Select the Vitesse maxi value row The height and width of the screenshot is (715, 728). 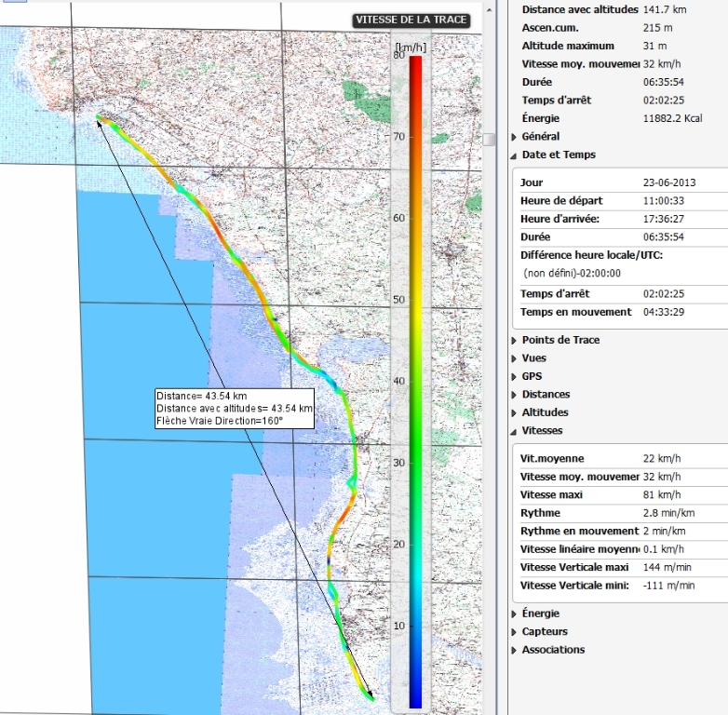pyautogui.click(x=621, y=494)
